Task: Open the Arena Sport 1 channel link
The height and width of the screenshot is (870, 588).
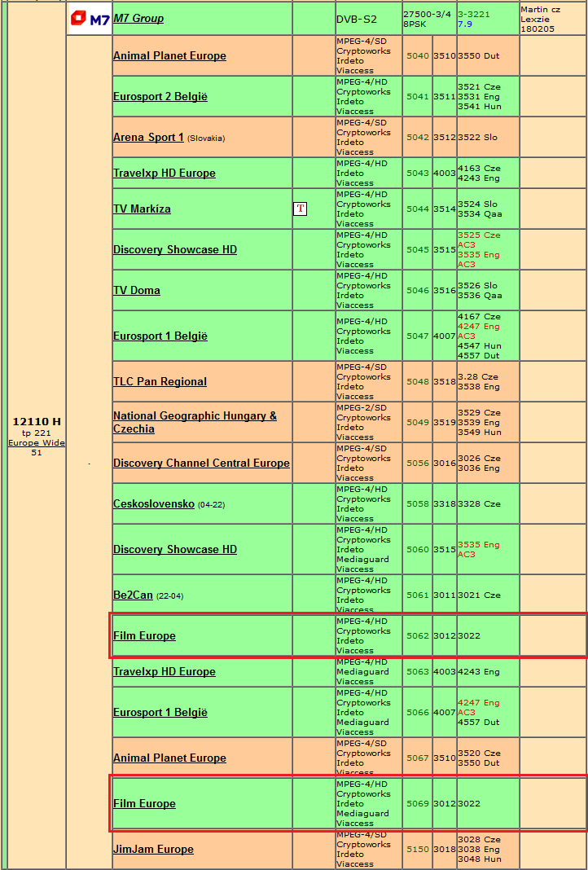Action: coord(148,137)
